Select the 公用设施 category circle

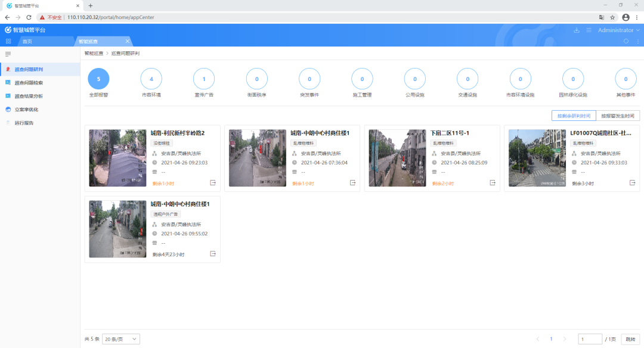tap(415, 79)
